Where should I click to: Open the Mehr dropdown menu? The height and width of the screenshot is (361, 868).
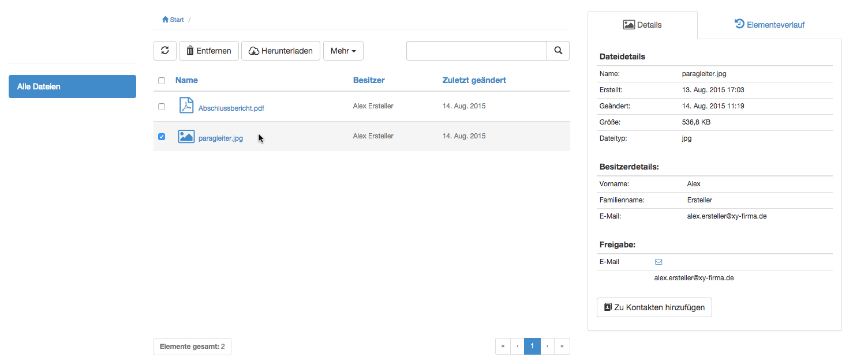343,51
